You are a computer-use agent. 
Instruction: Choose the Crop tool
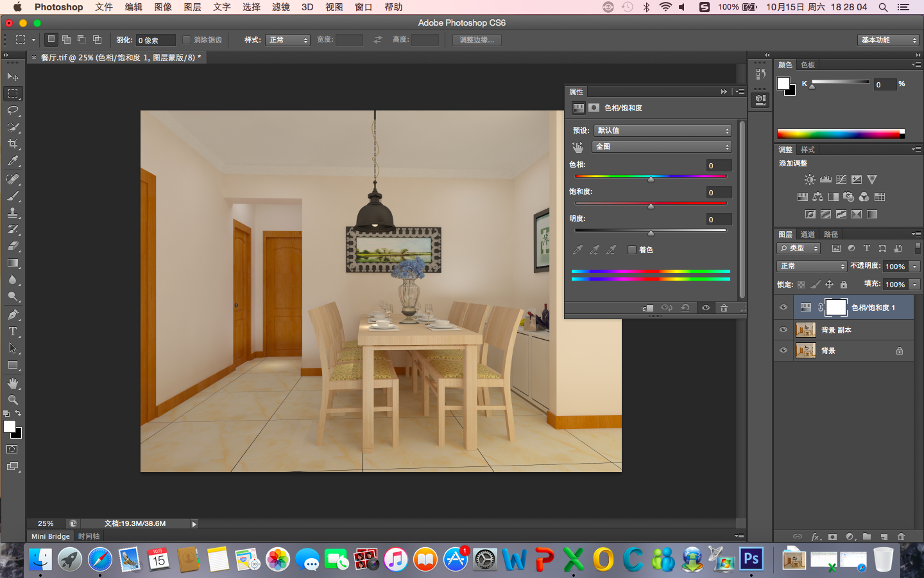pos(13,144)
